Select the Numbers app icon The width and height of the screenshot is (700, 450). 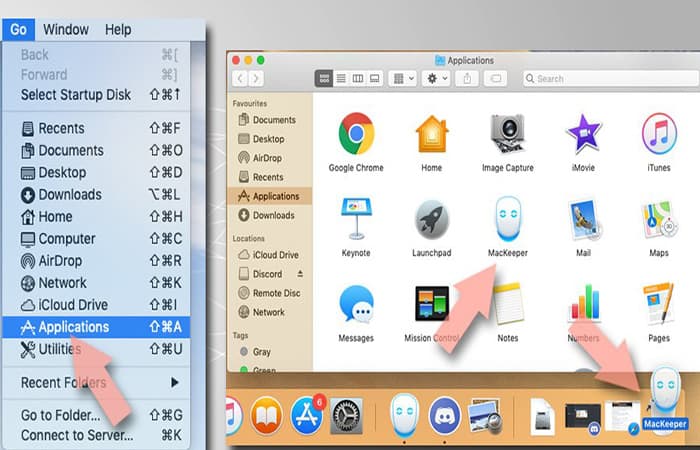click(584, 304)
